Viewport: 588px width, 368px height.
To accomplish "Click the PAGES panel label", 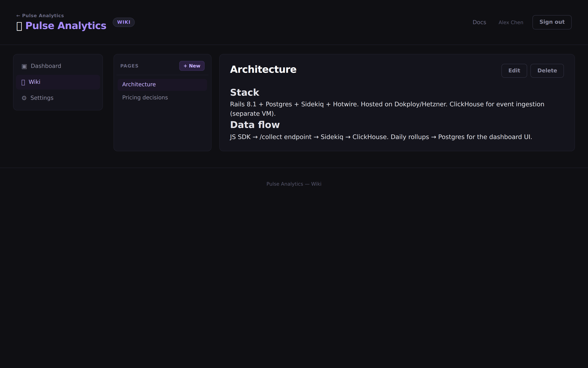I will [x=129, y=66].
